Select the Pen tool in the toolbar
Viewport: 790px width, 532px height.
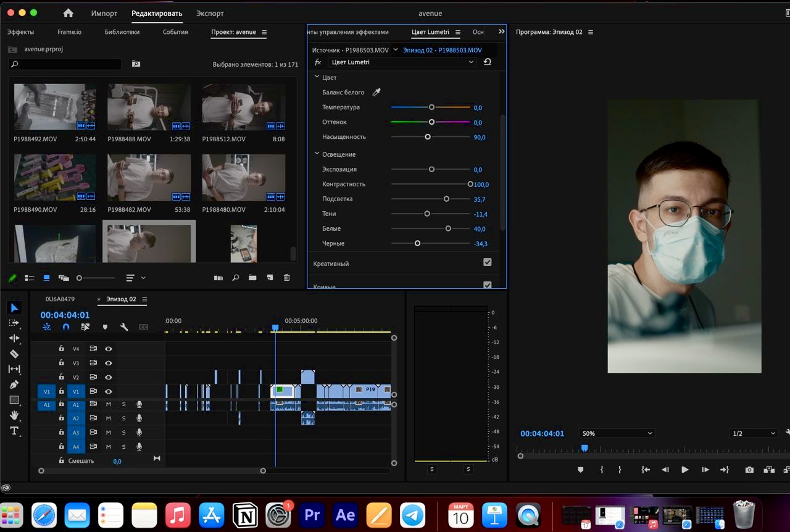[14, 384]
